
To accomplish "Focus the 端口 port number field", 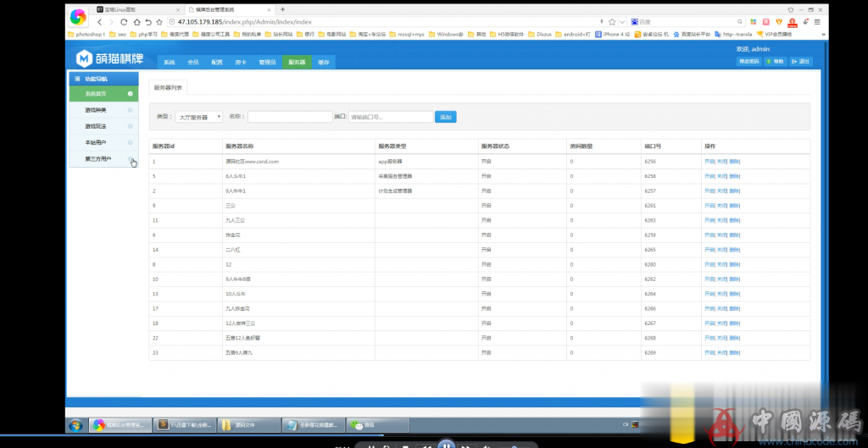I will pos(391,117).
